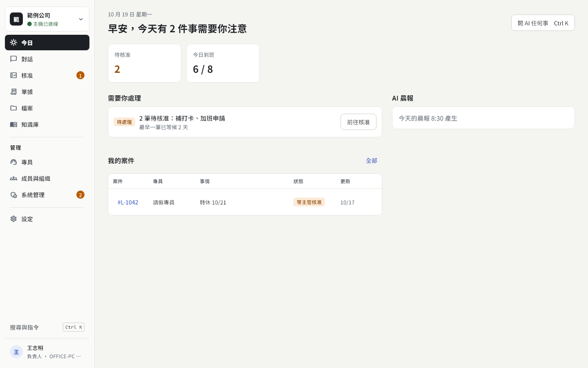Viewport: 588px width, 368px height.
Task: Open the 對話 menu item
Action: coord(47,59)
